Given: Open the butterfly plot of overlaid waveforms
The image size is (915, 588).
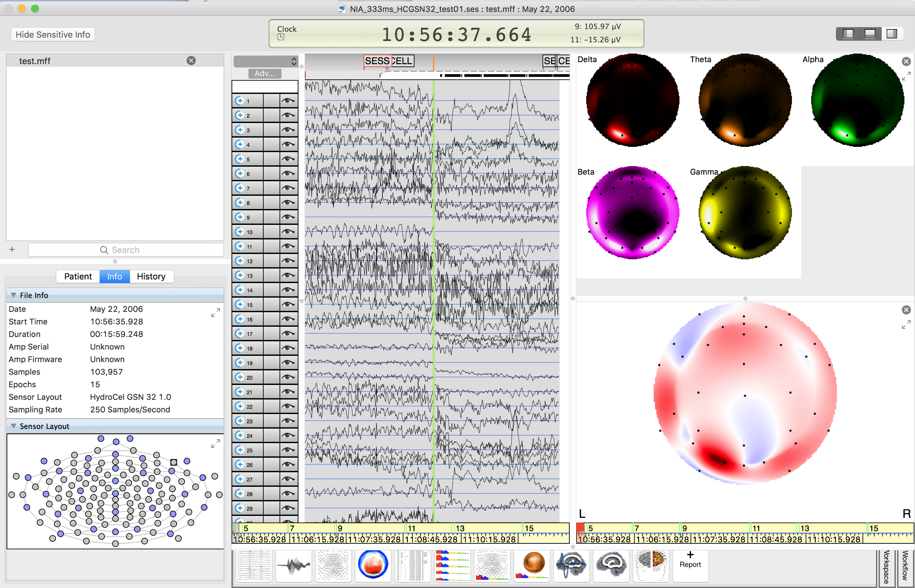Looking at the screenshot, I should pyautogui.click(x=293, y=565).
